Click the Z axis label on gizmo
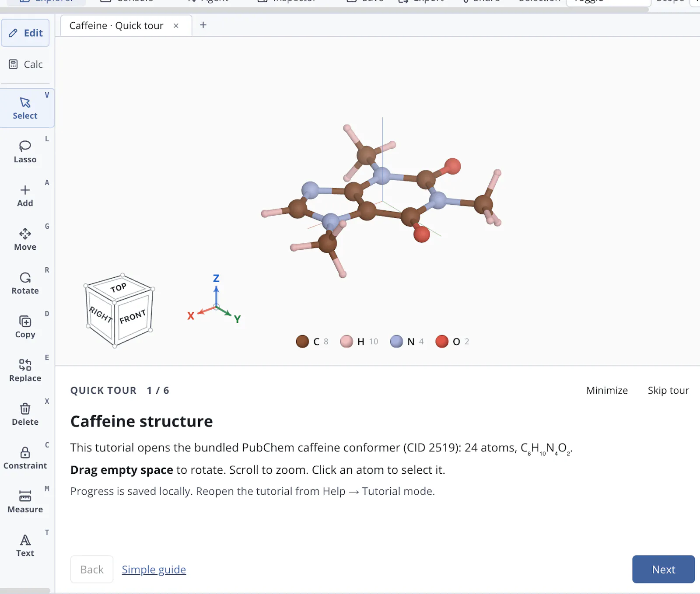This screenshot has width=700, height=594. coord(216,278)
